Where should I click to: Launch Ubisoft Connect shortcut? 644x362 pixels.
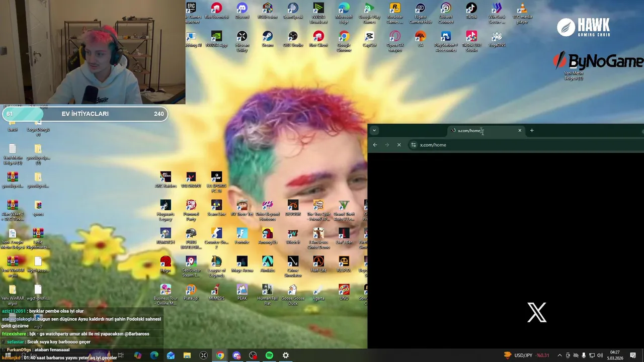[446, 14]
